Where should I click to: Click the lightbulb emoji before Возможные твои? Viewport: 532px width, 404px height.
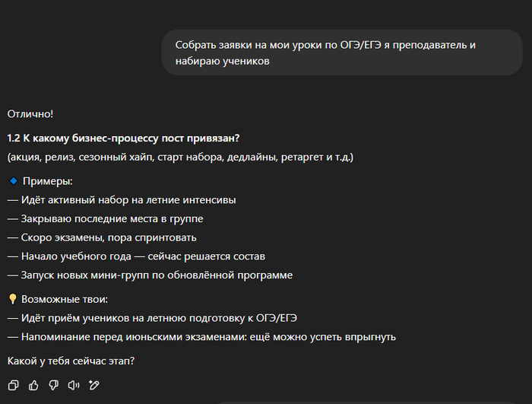click(x=13, y=299)
